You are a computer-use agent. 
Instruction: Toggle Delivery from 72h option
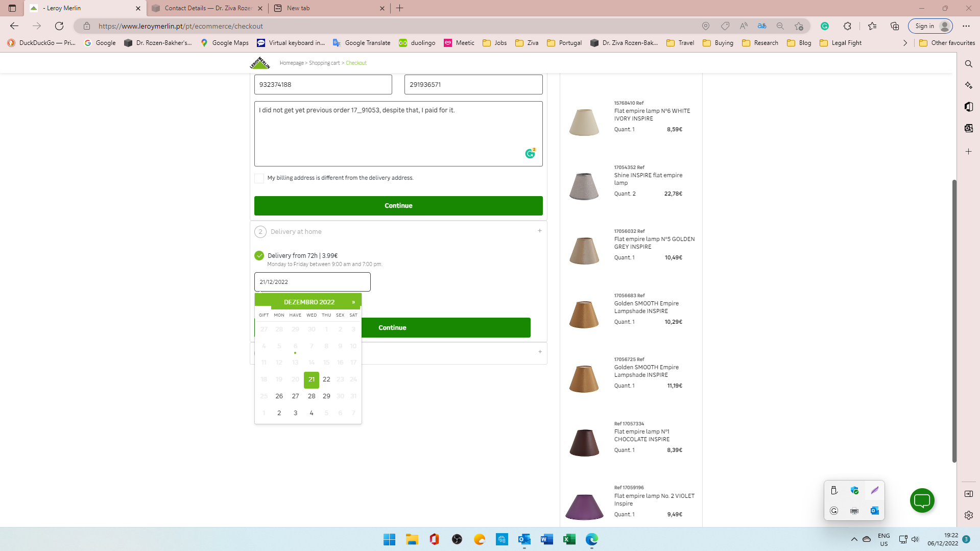[259, 255]
